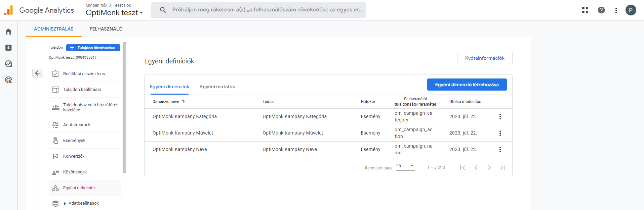Screen dimensions: 644x210
Task: Open Adatstreamek menu item
Action: [85, 125]
